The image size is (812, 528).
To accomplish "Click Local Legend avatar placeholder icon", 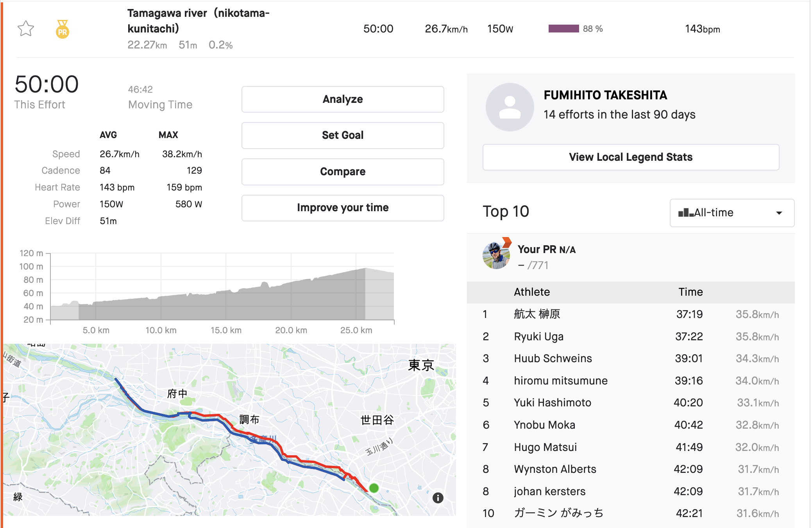I will point(510,107).
